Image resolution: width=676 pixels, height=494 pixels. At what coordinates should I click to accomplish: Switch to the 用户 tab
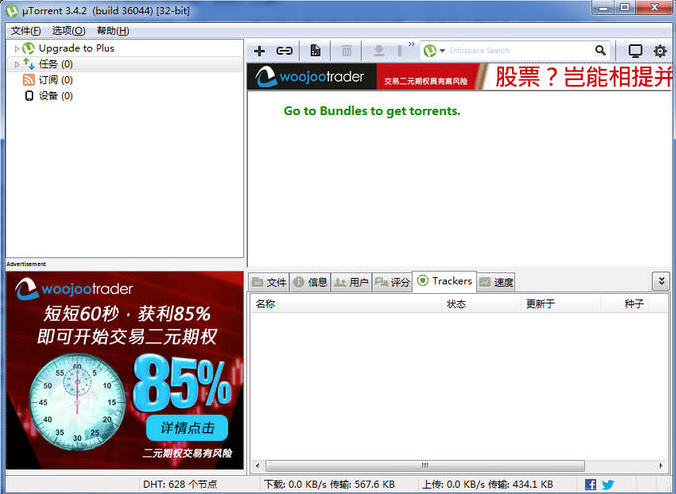[x=351, y=282]
